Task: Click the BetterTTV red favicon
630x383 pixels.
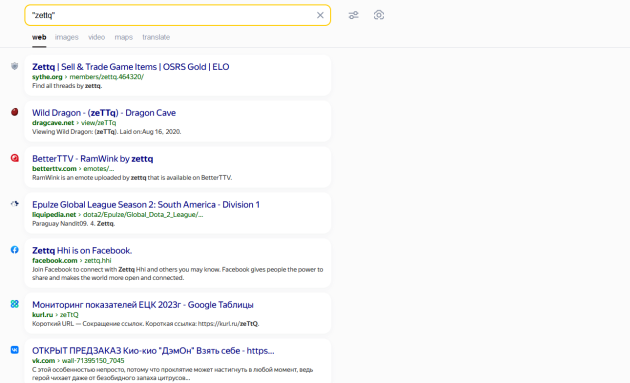Action: pos(14,158)
